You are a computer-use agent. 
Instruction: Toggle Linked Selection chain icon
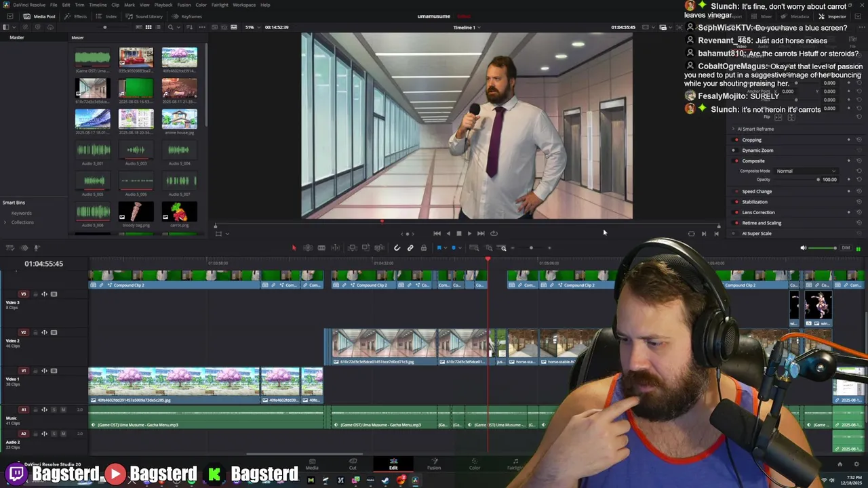[410, 248]
